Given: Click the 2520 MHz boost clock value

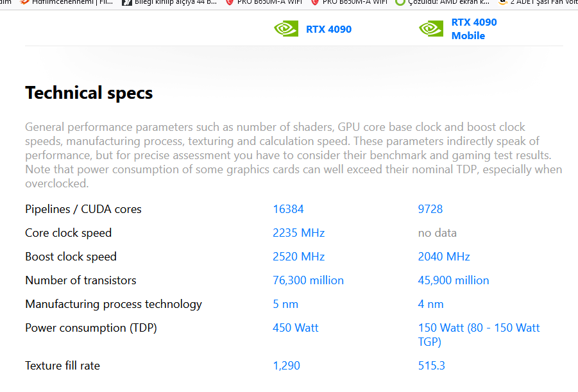Looking at the screenshot, I should 298,257.
